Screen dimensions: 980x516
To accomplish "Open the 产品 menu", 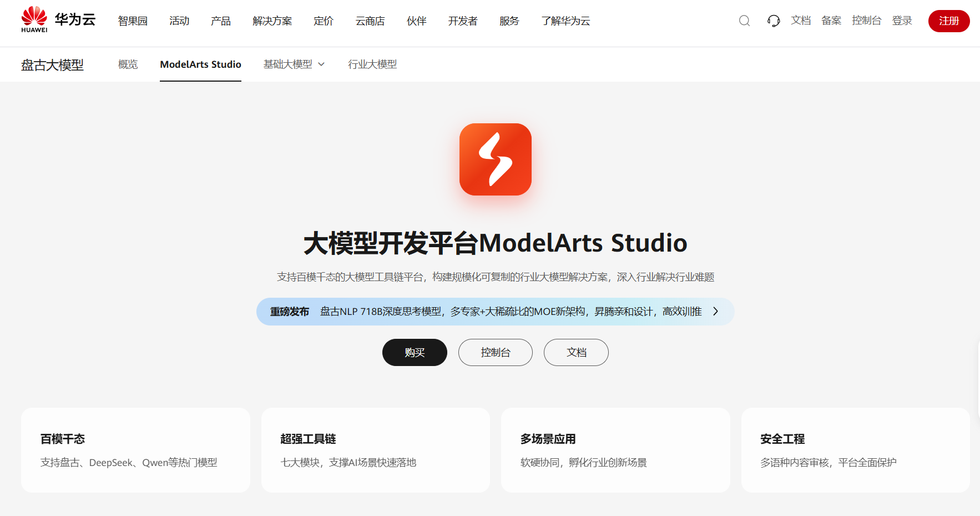I will pyautogui.click(x=221, y=21).
